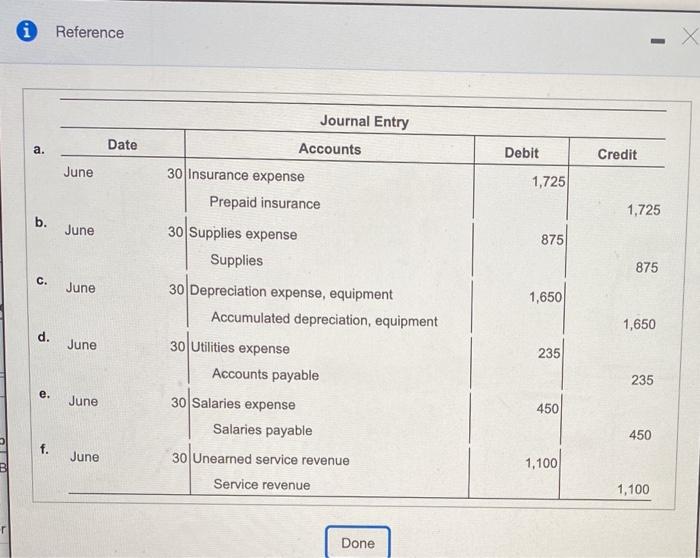The image size is (700, 558).
Task: Click the entry label a.
Action: 39,149
